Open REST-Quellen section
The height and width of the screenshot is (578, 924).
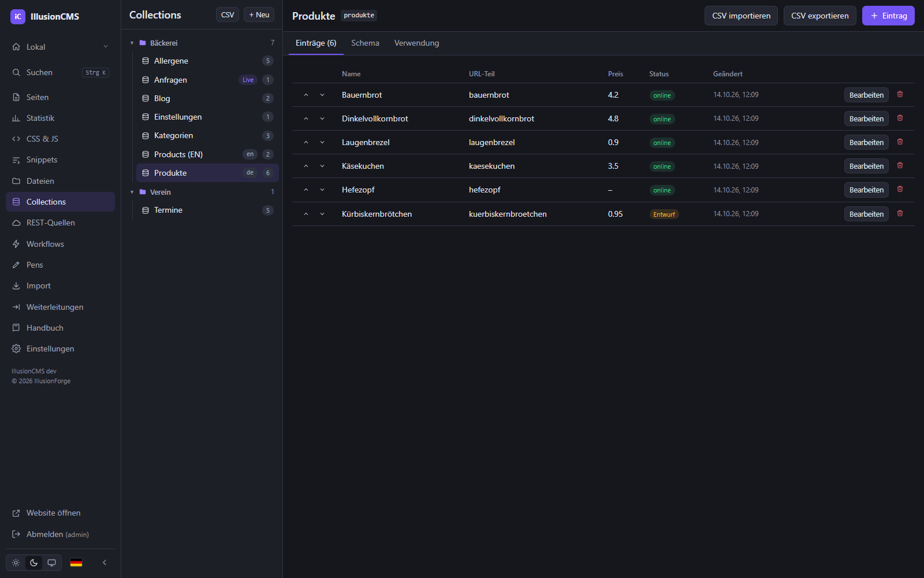point(60,223)
